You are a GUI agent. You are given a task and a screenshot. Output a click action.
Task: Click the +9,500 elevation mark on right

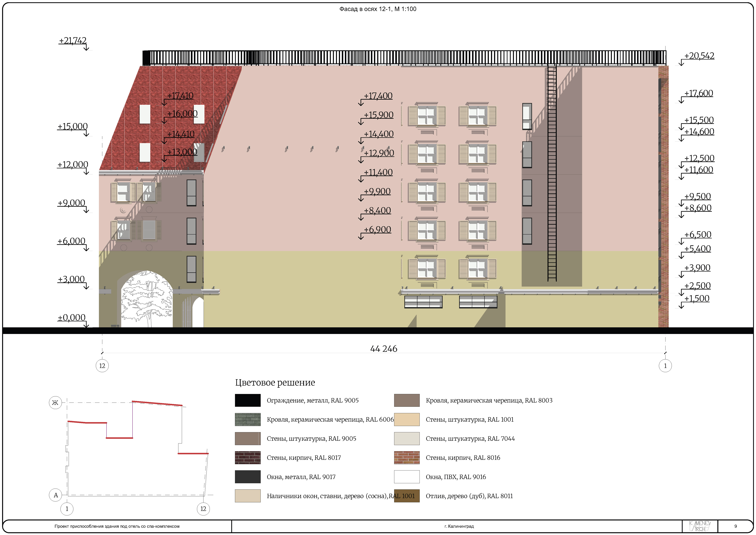697,196
